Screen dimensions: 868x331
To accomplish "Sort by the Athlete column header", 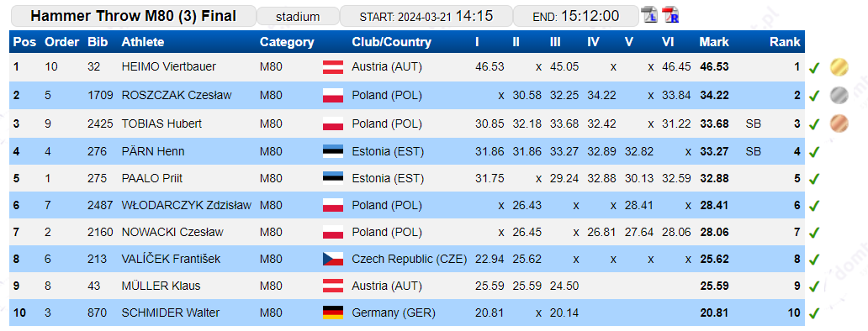I will click(143, 42).
